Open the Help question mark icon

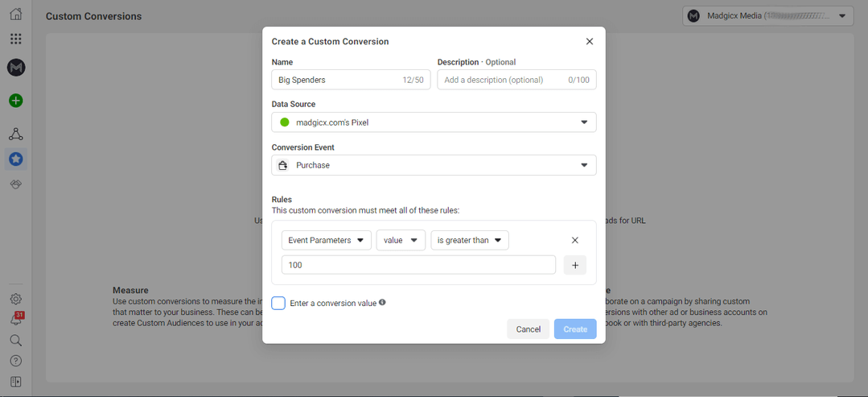(16, 361)
